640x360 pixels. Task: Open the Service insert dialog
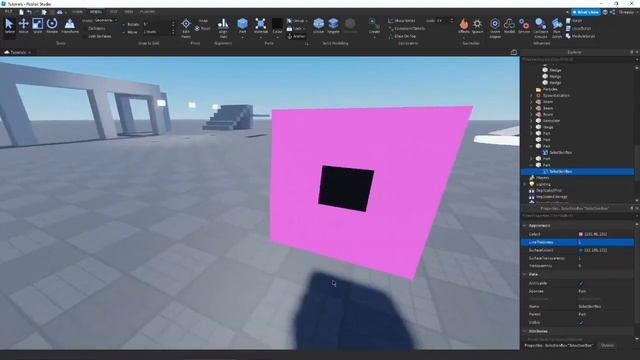(524, 26)
